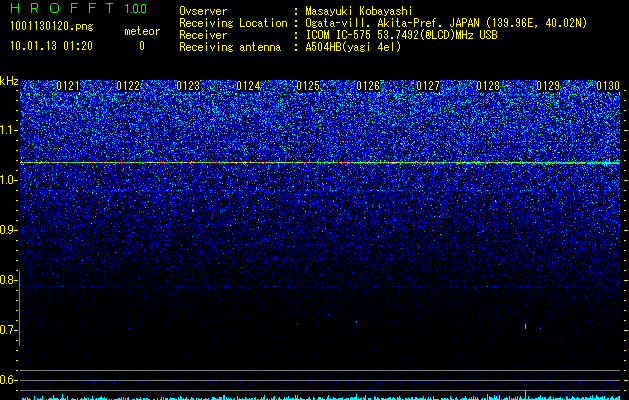
Task: Click the 0.8 kHz axis label
Action: coord(8,280)
